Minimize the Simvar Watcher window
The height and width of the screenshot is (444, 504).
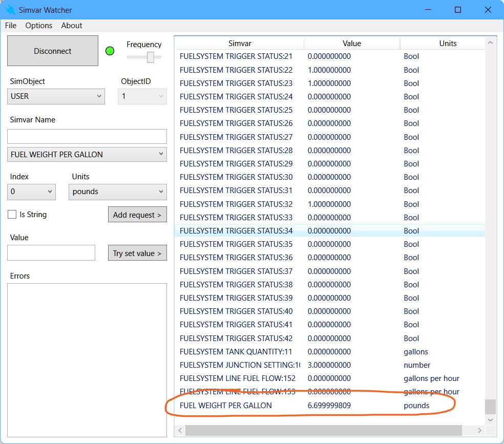pyautogui.click(x=428, y=10)
